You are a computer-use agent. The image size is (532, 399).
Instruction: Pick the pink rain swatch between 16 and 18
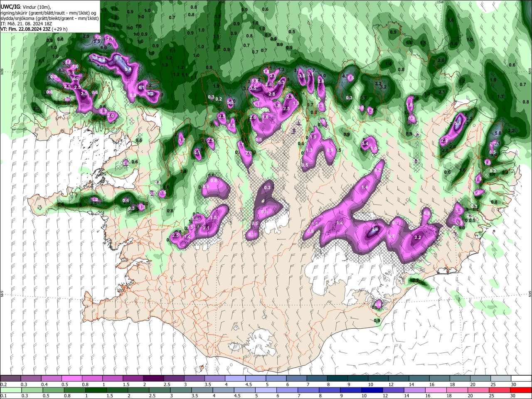coord(436,390)
